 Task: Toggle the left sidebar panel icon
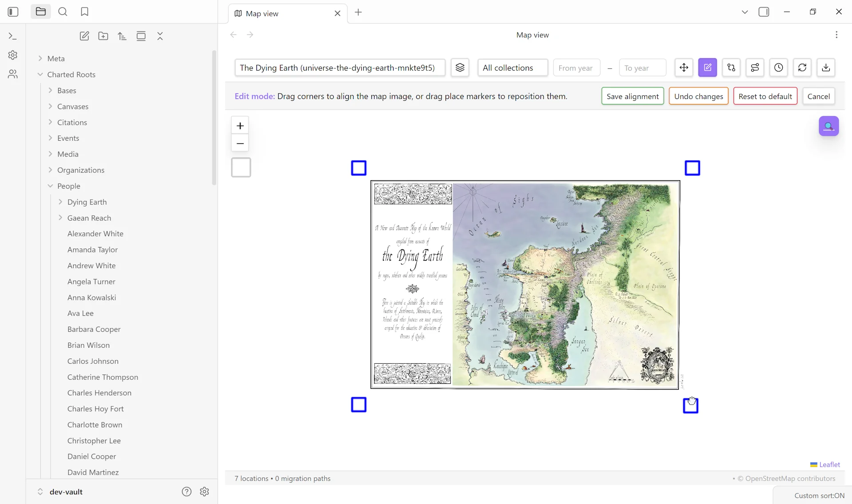(13, 12)
